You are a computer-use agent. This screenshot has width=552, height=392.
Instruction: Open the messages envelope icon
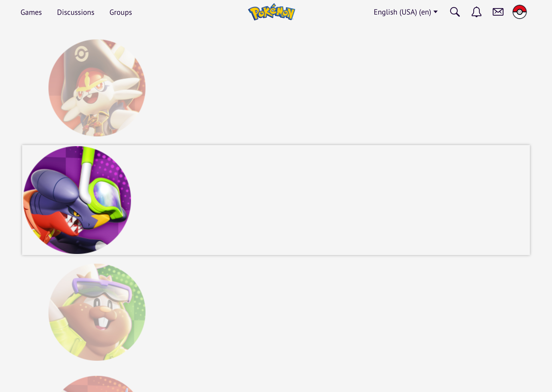(498, 12)
